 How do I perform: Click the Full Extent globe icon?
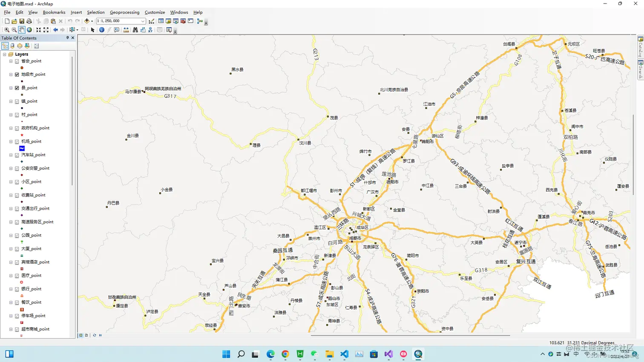pyautogui.click(x=29, y=30)
